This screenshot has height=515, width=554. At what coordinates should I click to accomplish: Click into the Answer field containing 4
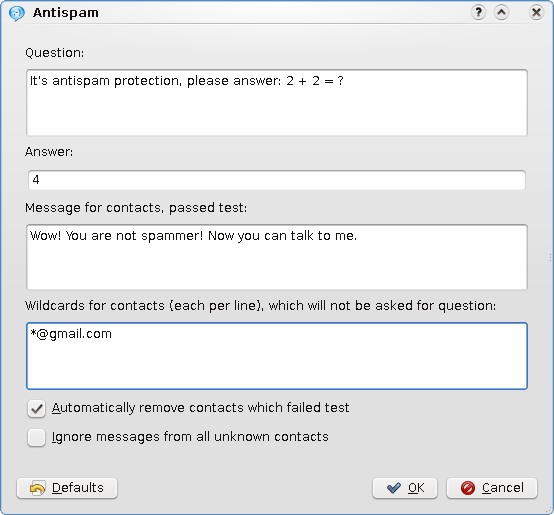277,180
